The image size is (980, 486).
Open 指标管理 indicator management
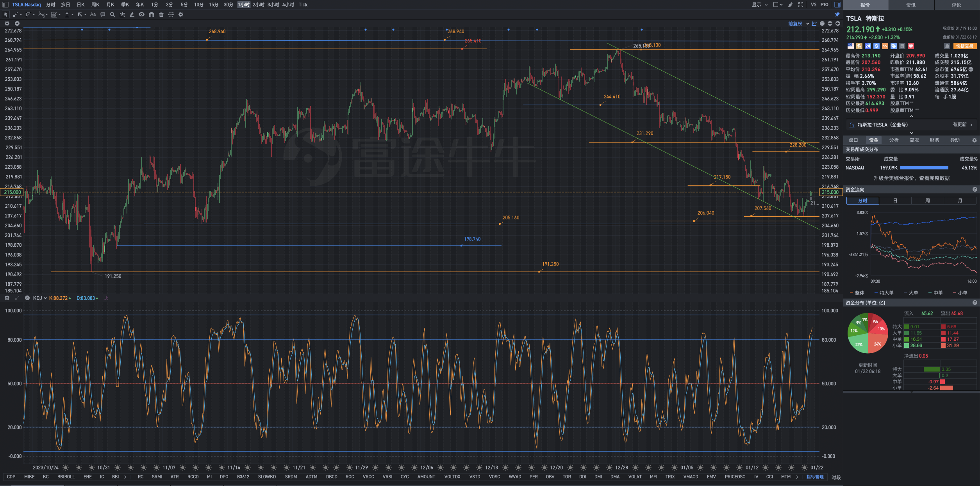(815, 477)
